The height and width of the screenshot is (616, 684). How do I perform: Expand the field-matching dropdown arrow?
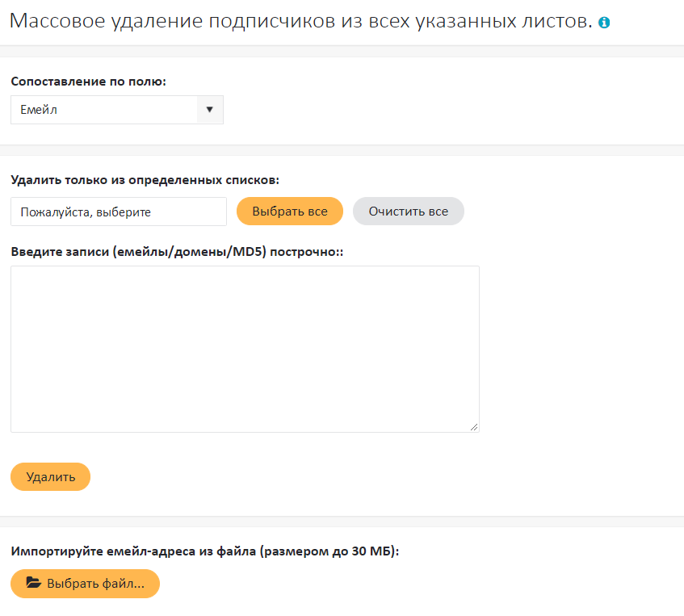click(x=210, y=110)
